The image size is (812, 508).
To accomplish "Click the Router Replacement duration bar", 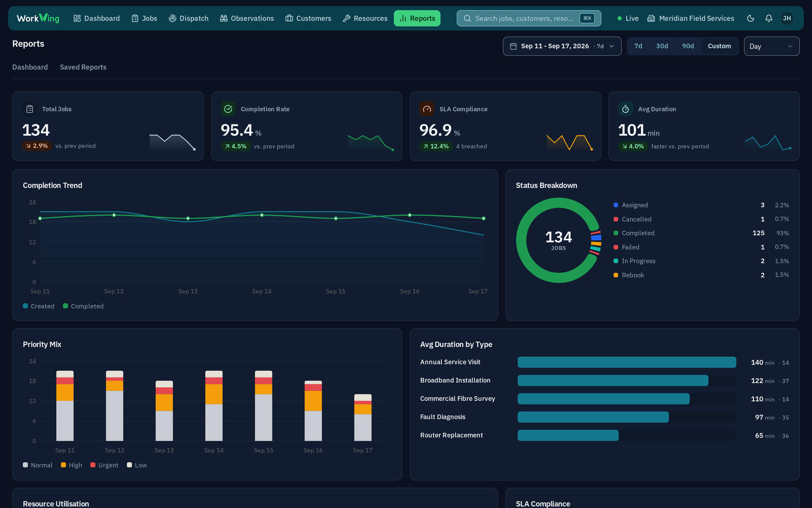I will coord(568,435).
